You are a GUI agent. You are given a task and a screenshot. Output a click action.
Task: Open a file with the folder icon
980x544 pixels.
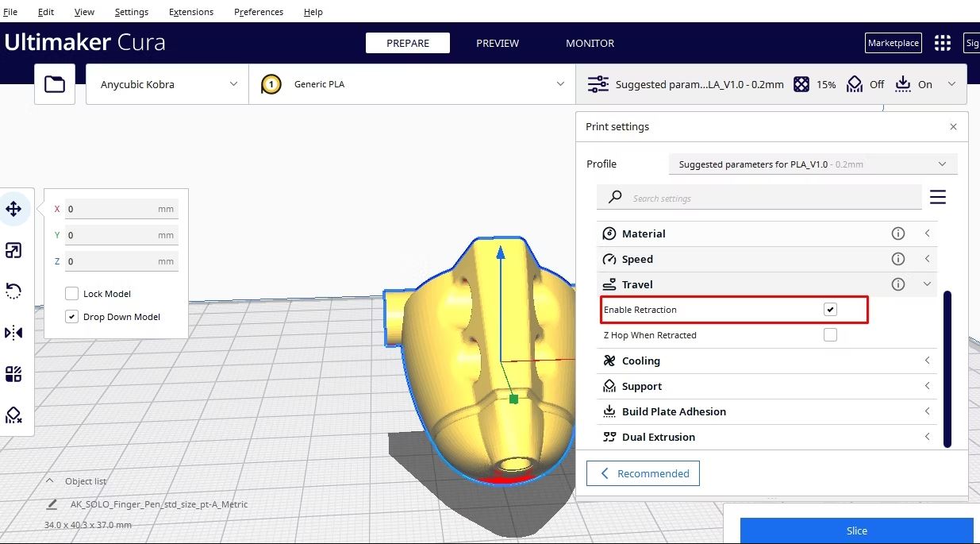click(55, 84)
